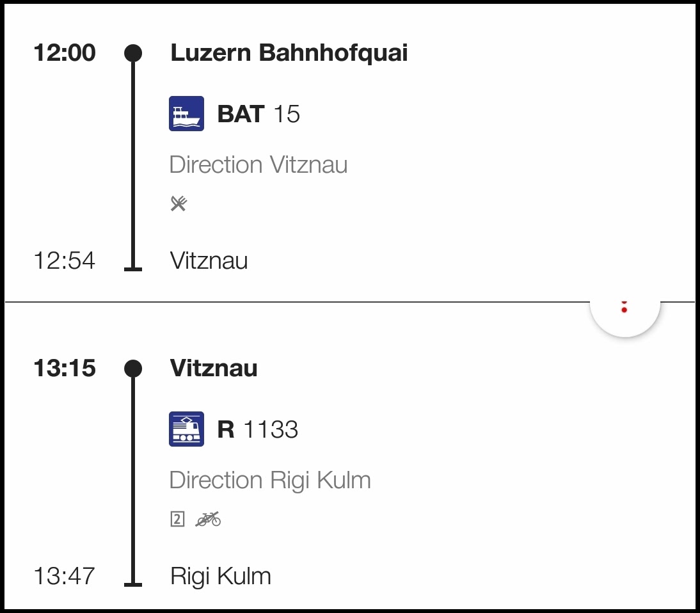Click the boat transport icon
Viewport: 700px width, 613px height.
(x=186, y=114)
